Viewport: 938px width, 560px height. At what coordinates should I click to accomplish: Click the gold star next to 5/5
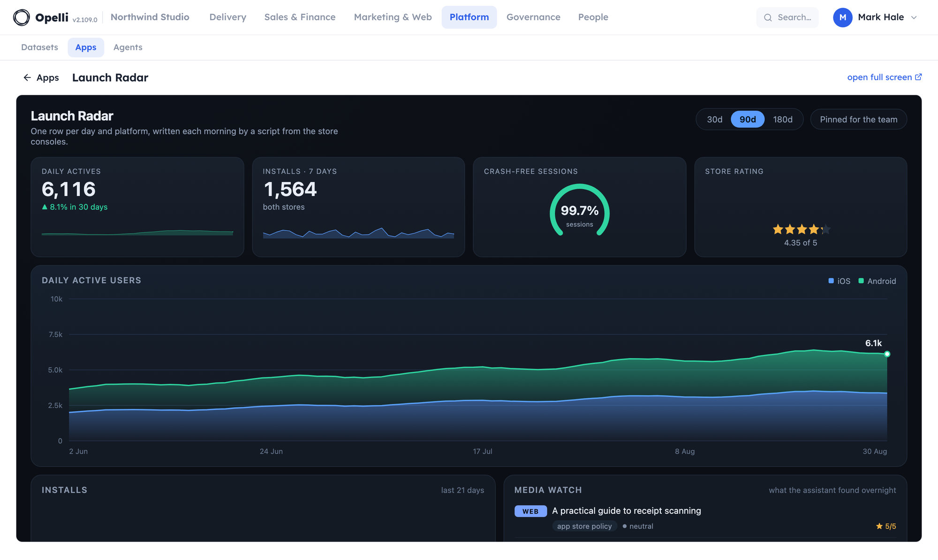pyautogui.click(x=879, y=526)
